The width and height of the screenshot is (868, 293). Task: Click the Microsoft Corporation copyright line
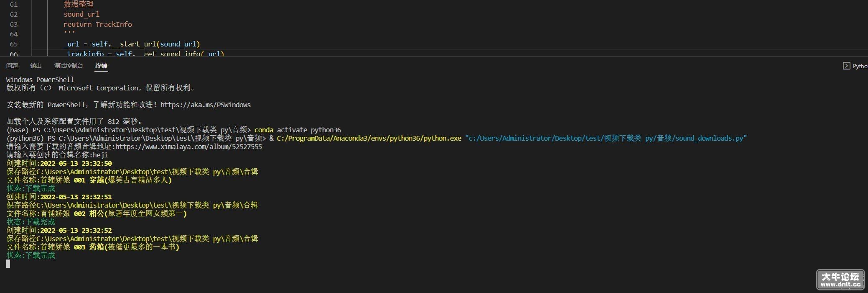101,88
